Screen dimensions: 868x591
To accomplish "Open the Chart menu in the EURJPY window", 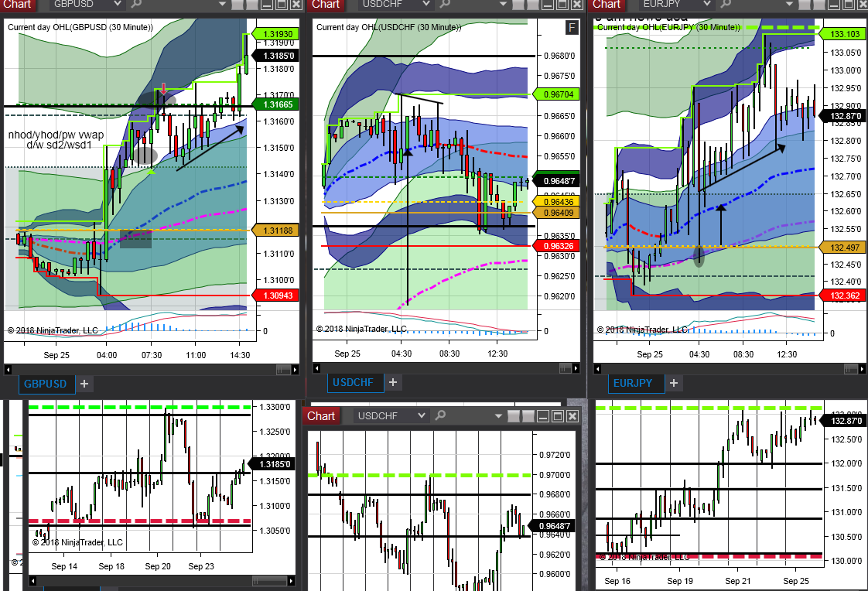I will tap(607, 5).
